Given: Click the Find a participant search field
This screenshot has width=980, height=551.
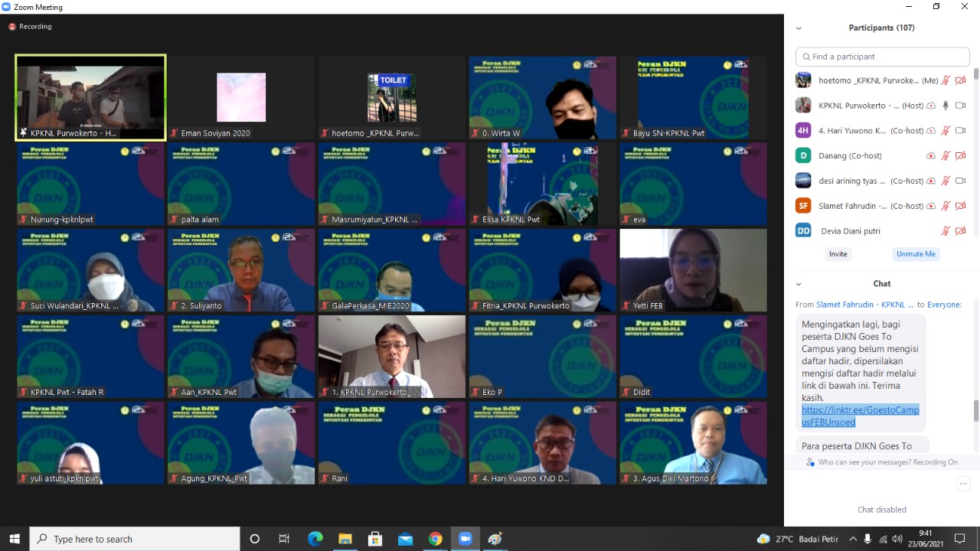Looking at the screenshot, I should point(883,57).
